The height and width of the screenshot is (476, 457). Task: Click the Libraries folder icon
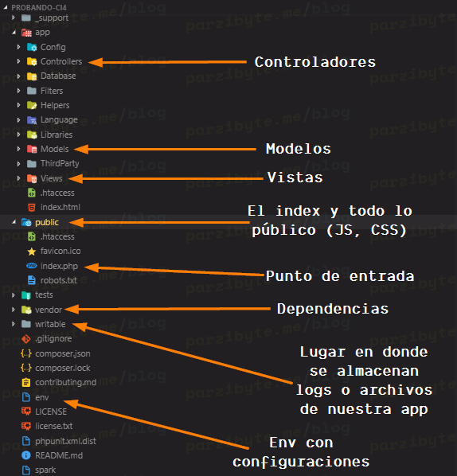pos(32,135)
